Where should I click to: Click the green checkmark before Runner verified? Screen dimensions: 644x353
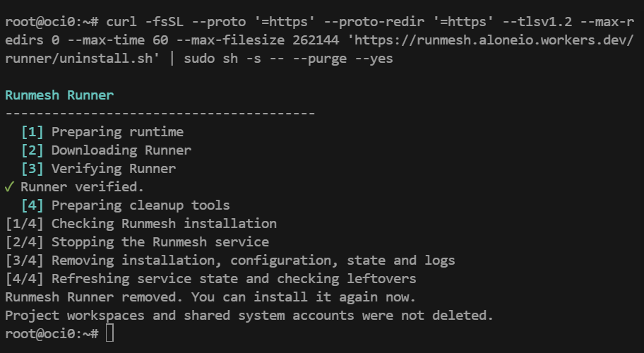coord(9,187)
